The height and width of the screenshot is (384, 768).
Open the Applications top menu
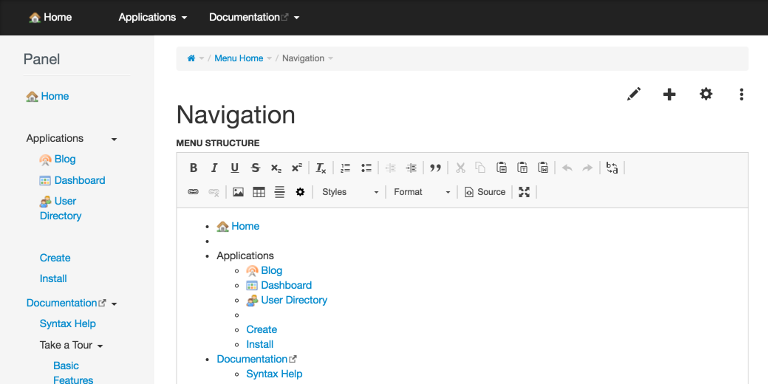[x=153, y=17]
